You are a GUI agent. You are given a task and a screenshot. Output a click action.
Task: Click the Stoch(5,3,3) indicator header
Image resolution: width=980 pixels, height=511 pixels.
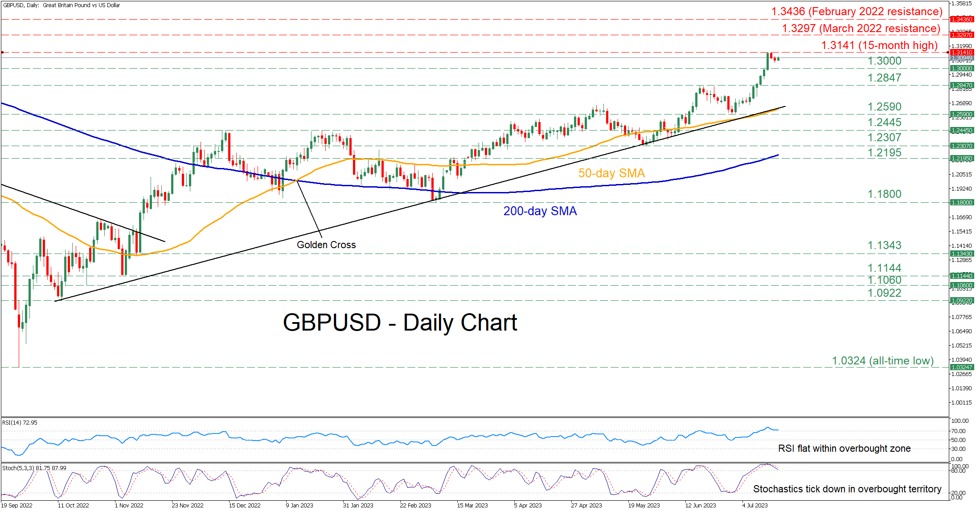(34, 468)
